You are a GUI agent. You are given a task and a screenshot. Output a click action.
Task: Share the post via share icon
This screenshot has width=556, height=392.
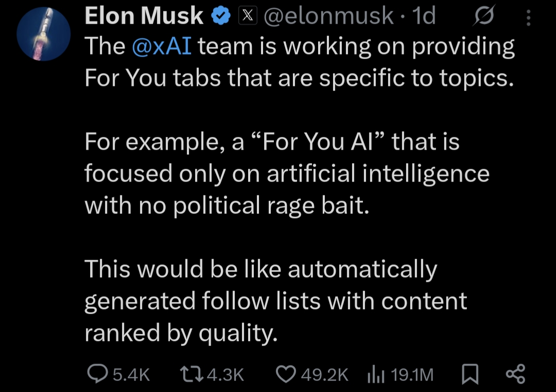(x=515, y=373)
